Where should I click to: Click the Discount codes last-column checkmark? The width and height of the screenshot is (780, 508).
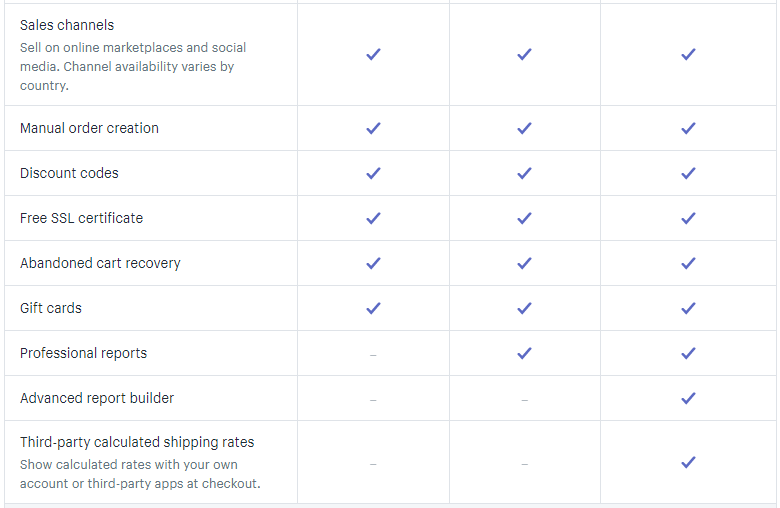(688, 173)
